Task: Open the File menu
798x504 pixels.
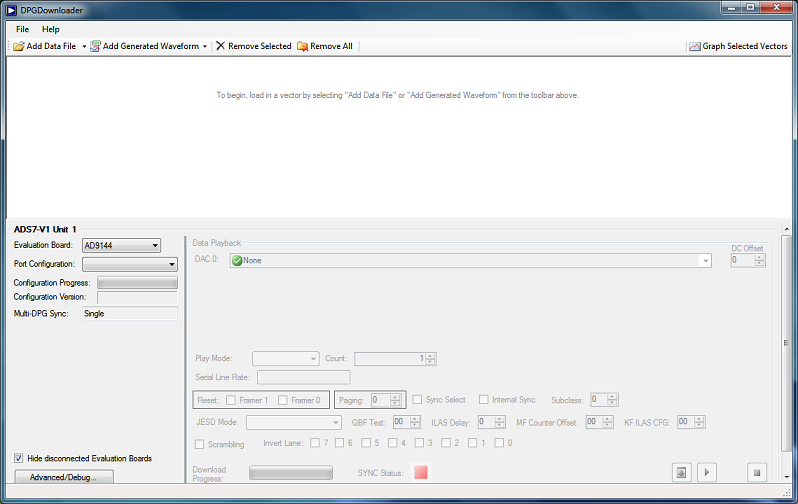Action: (x=22, y=29)
